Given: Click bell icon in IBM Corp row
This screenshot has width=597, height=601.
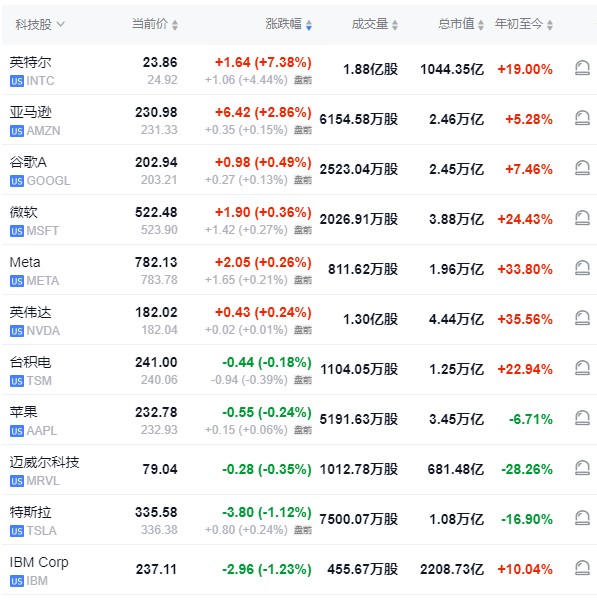Looking at the screenshot, I should (x=582, y=568).
